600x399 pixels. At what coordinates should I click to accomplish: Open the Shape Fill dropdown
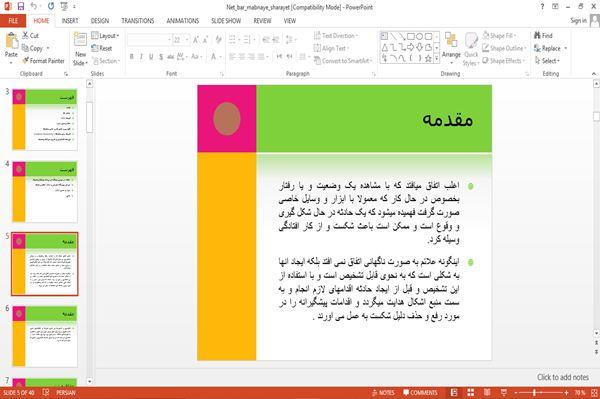pyautogui.click(x=499, y=36)
